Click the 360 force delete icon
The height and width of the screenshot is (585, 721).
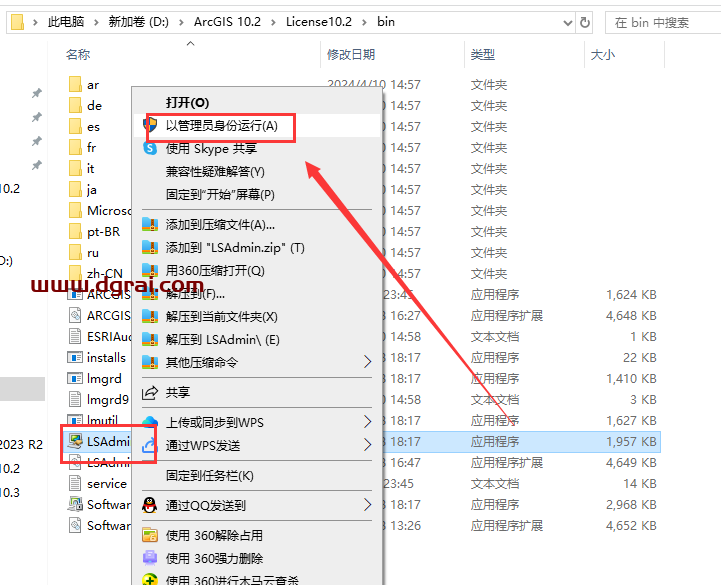click(150, 558)
